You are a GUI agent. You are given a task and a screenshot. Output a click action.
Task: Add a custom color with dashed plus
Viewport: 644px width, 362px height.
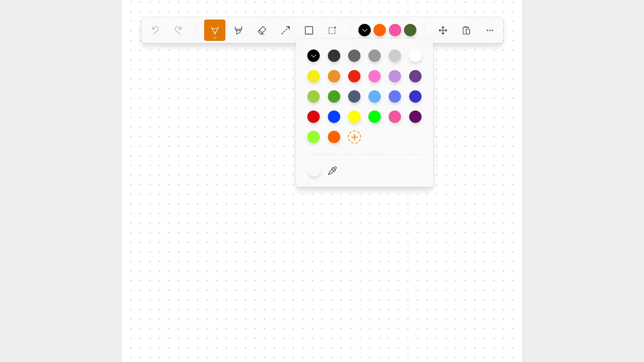pyautogui.click(x=354, y=137)
